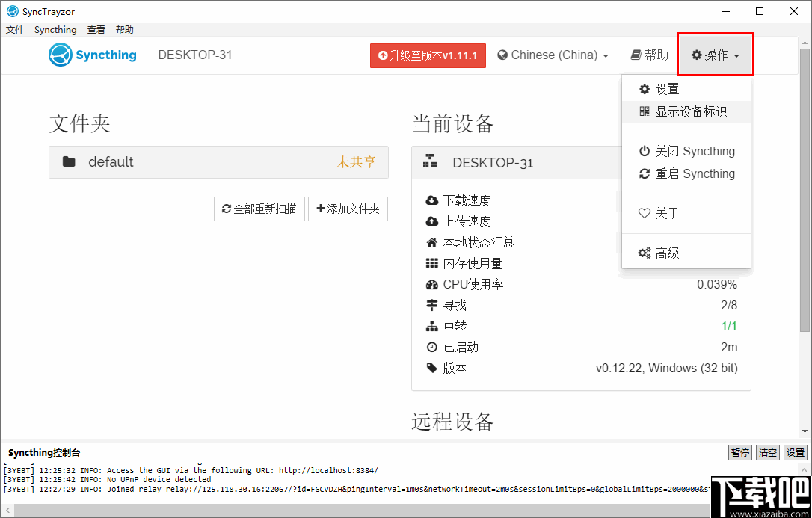Click the globe icon beside CPU使用率

pos(432,283)
